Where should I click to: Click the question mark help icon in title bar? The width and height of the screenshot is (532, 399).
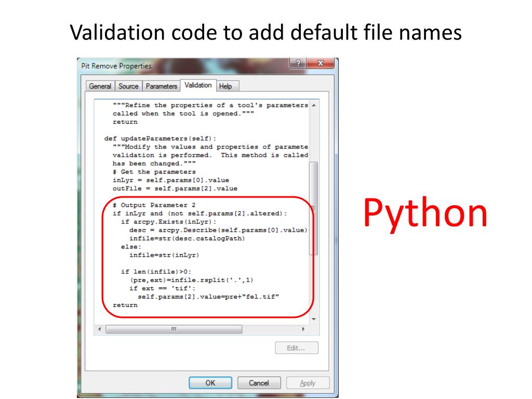click(298, 63)
